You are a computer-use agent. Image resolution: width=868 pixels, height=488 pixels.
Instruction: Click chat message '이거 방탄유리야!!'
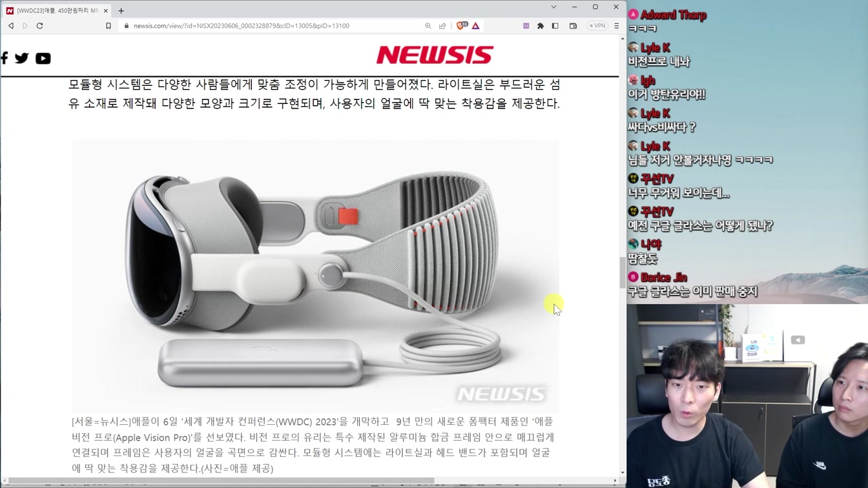coord(666,94)
